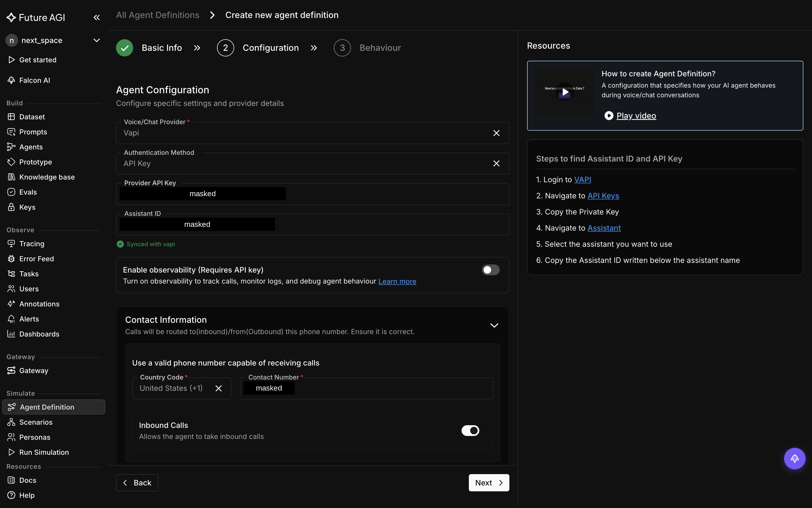Collapse the sidebar with double-chevron icon
The height and width of the screenshot is (508, 812).
[x=97, y=17]
